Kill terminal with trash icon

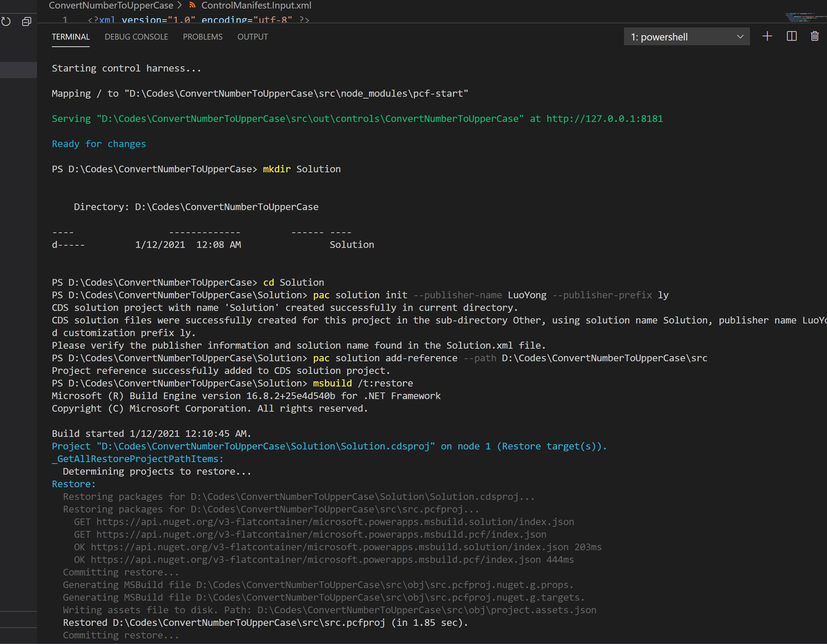point(815,36)
